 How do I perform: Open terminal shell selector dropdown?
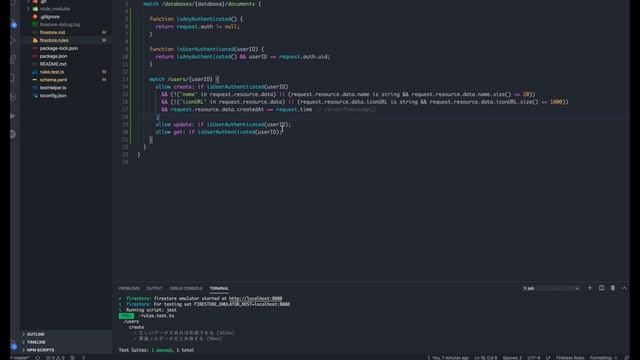click(551, 288)
